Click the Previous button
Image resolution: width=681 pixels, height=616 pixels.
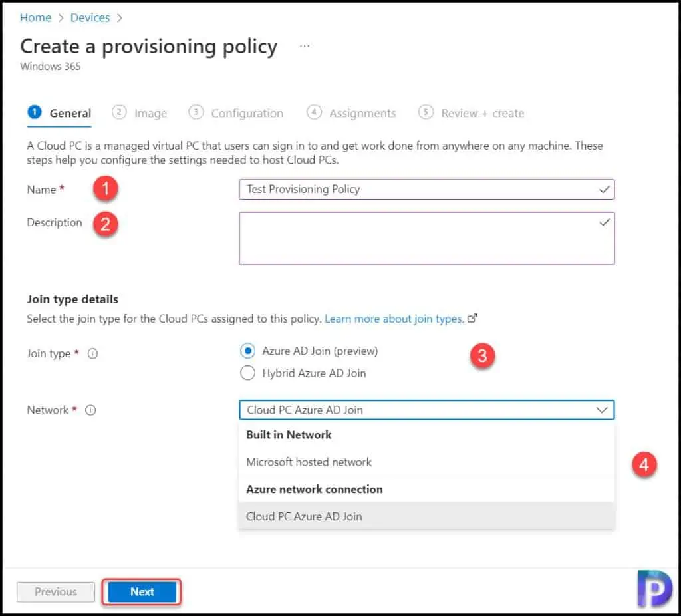[56, 591]
